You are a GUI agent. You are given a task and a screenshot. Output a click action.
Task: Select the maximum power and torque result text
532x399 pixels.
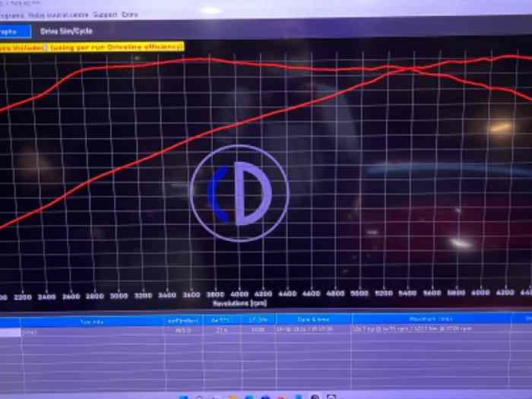412,329
